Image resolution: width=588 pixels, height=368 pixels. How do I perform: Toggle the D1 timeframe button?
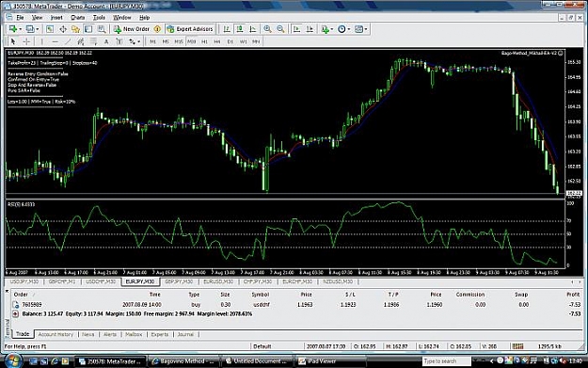[230, 41]
